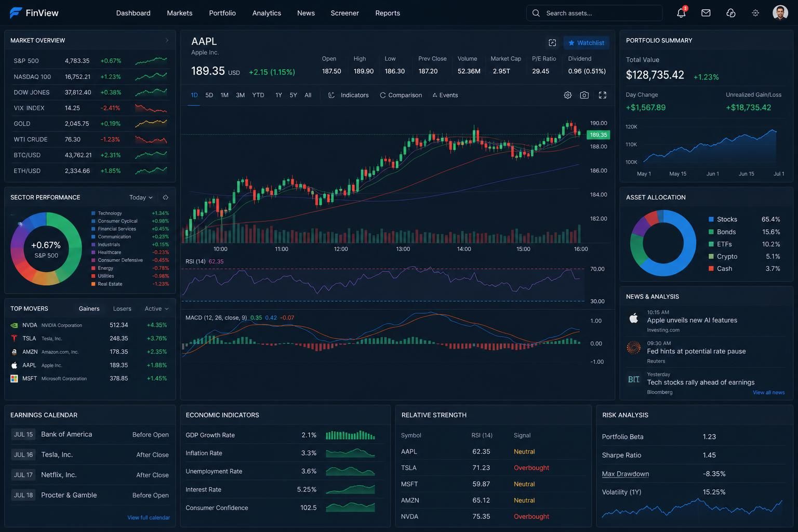Viewport: 798px width, 532px height.
Task: Click the Microsoft logo in Top Movers
Action: coord(14,379)
